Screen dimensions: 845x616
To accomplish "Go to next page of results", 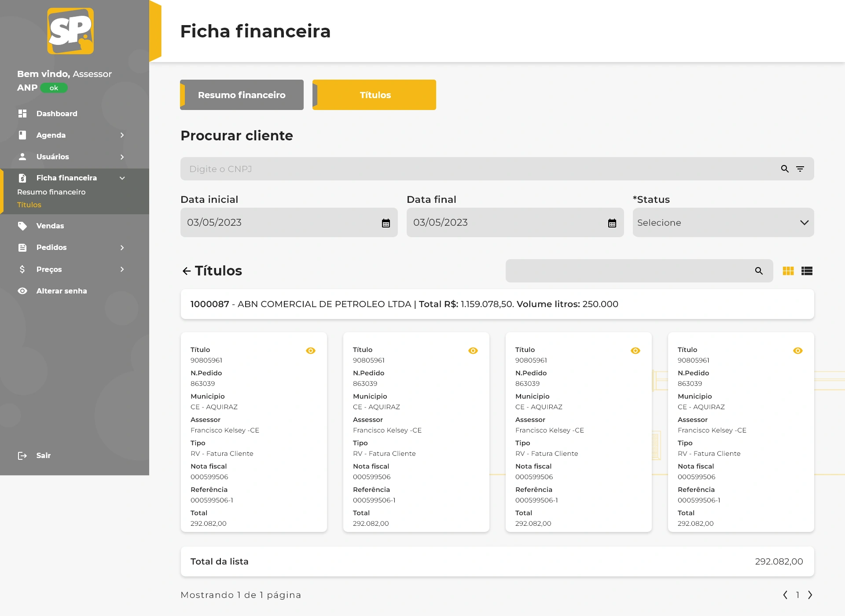I will [x=810, y=595].
